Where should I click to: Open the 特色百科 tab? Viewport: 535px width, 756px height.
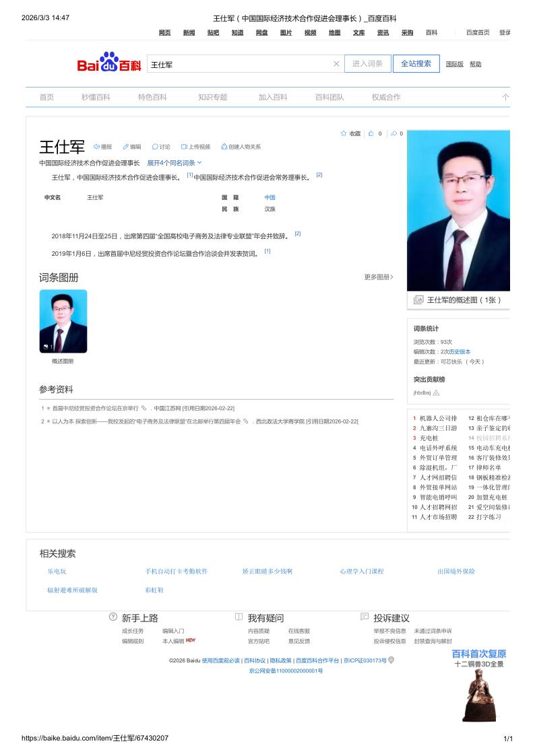tap(152, 97)
